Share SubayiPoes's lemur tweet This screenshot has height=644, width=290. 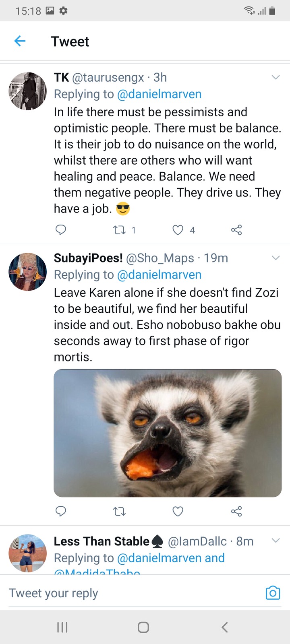236,511
